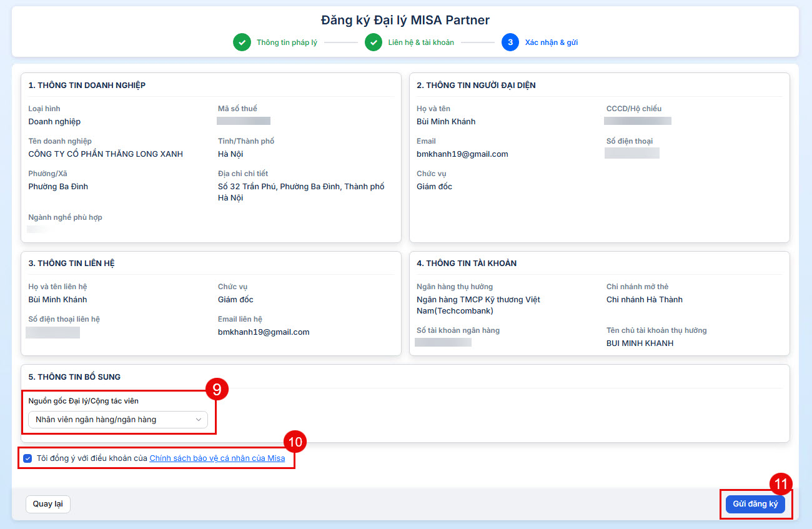
Task: Click the branch value Chi nhánh Hà Thành
Action: click(644, 300)
